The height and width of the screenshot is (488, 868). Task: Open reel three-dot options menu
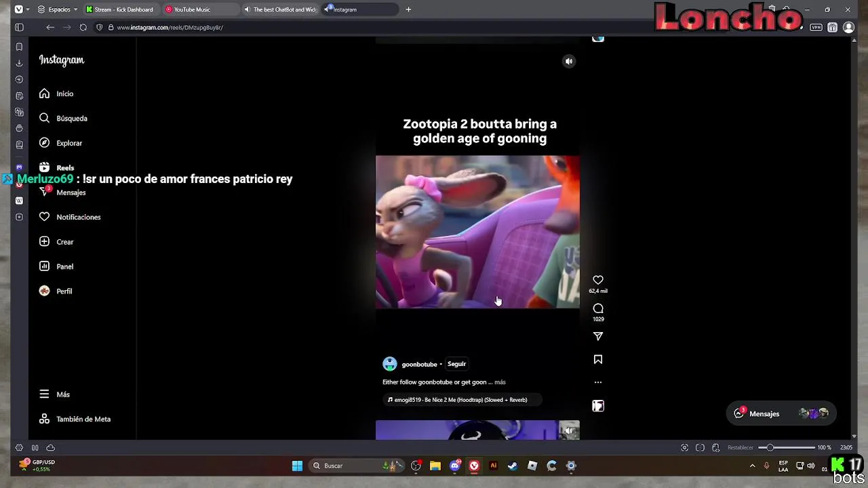tap(598, 382)
